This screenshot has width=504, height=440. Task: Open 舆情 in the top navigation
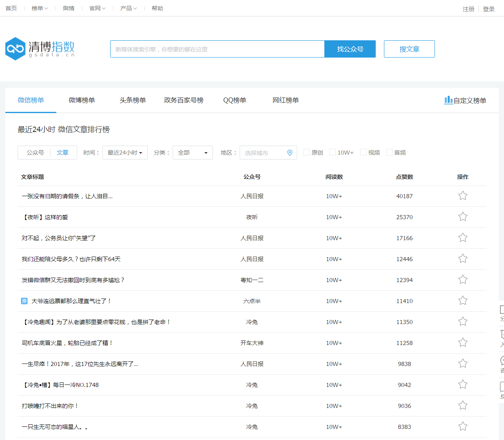click(x=69, y=8)
